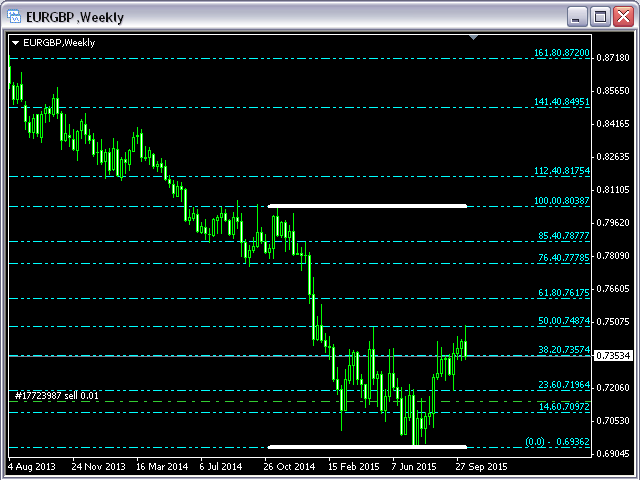Select the upper white horizontal line at 100.0 level
The width and height of the screenshot is (640, 480).
(367, 206)
